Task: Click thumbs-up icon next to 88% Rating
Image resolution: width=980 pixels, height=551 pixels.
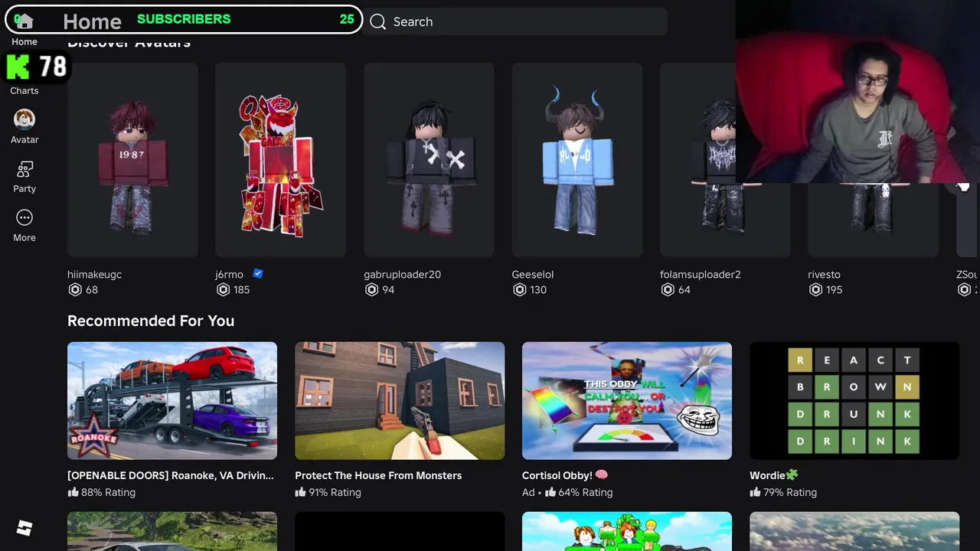Action: (x=73, y=492)
